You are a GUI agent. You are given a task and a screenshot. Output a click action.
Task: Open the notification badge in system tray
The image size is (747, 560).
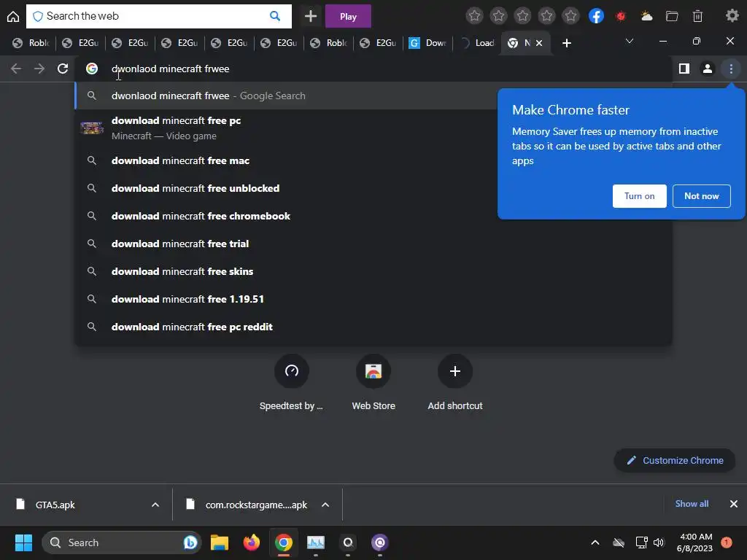point(726,542)
